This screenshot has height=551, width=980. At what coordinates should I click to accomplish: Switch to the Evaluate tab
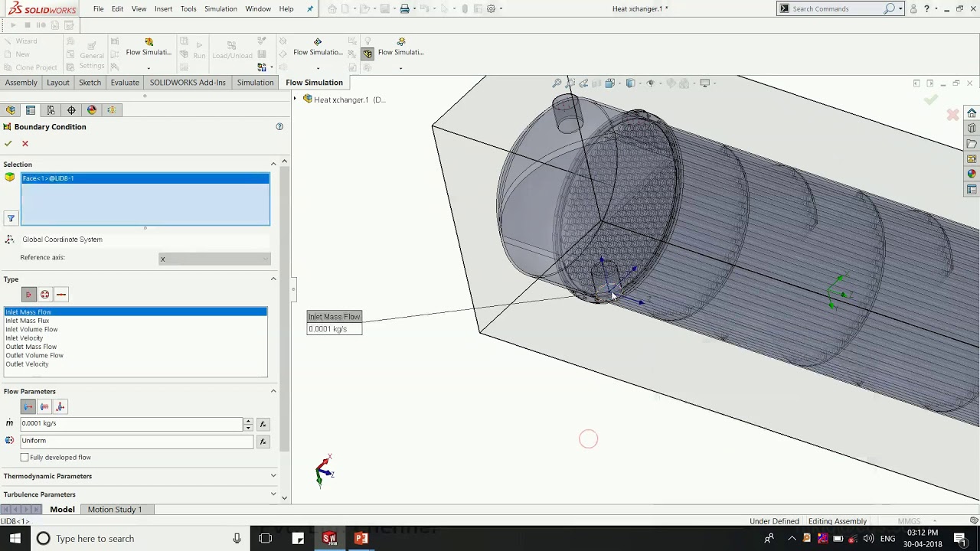(125, 83)
